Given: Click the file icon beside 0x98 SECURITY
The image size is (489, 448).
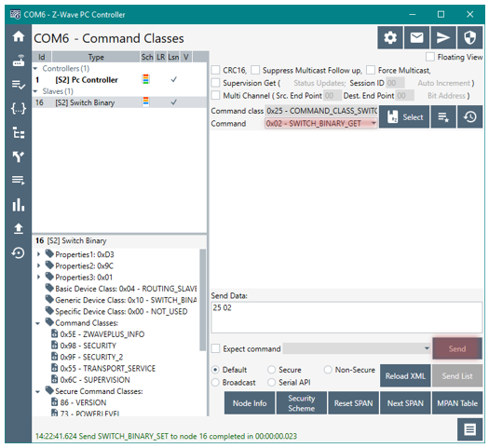Looking at the screenshot, I should tap(55, 346).
